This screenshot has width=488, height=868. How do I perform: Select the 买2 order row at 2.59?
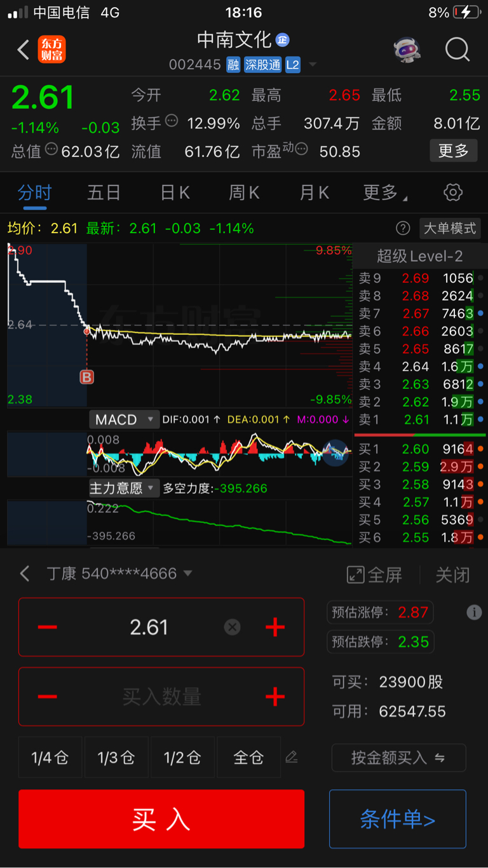pos(420,467)
